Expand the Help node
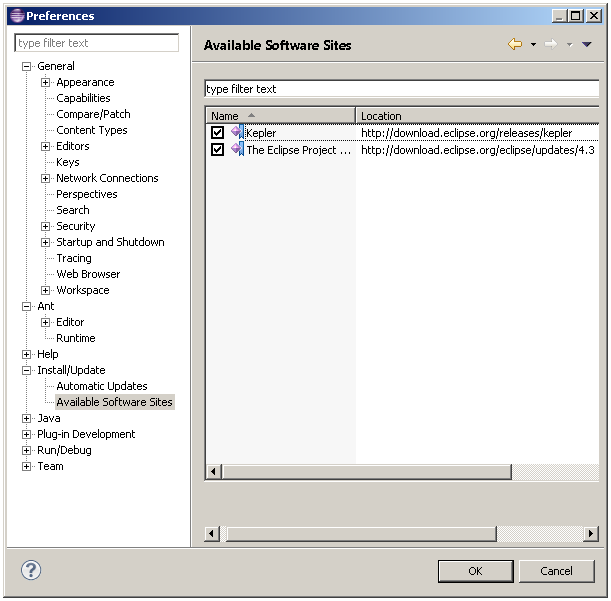The image size is (611, 601). pos(26,354)
